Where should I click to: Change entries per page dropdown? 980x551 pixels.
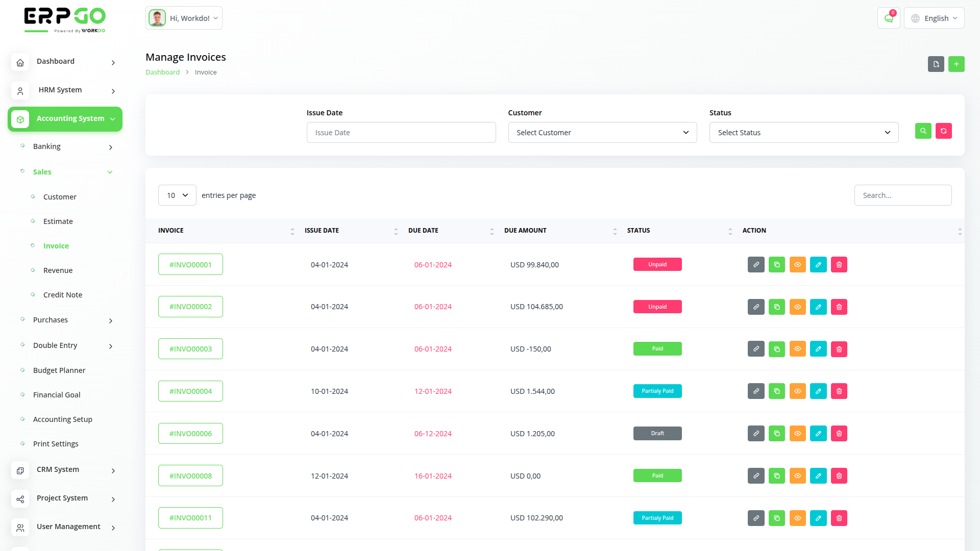pos(177,195)
